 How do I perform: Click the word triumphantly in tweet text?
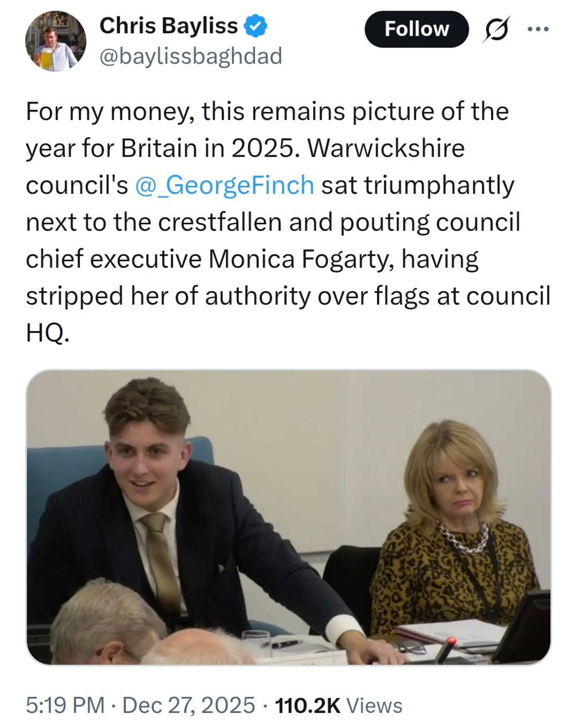click(x=439, y=185)
